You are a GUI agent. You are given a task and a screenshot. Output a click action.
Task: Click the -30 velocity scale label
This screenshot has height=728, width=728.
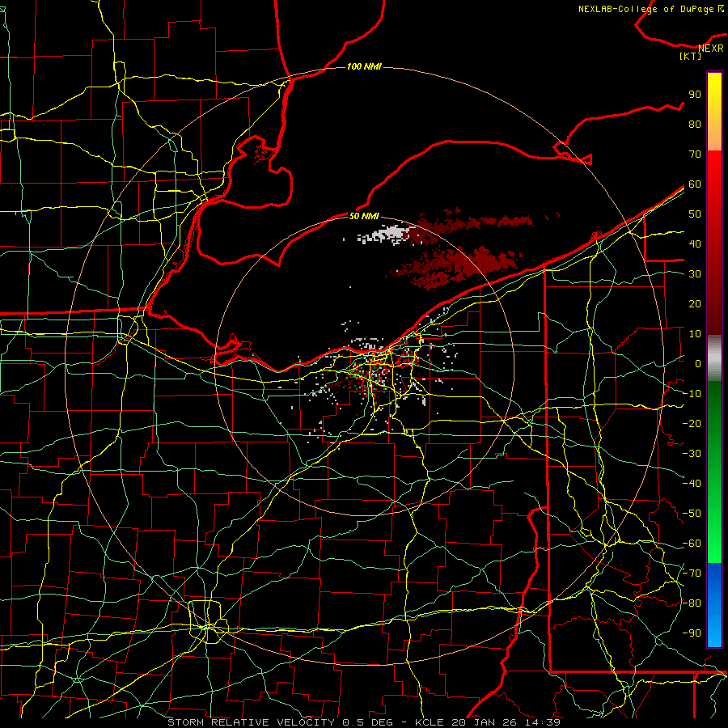coord(692,454)
